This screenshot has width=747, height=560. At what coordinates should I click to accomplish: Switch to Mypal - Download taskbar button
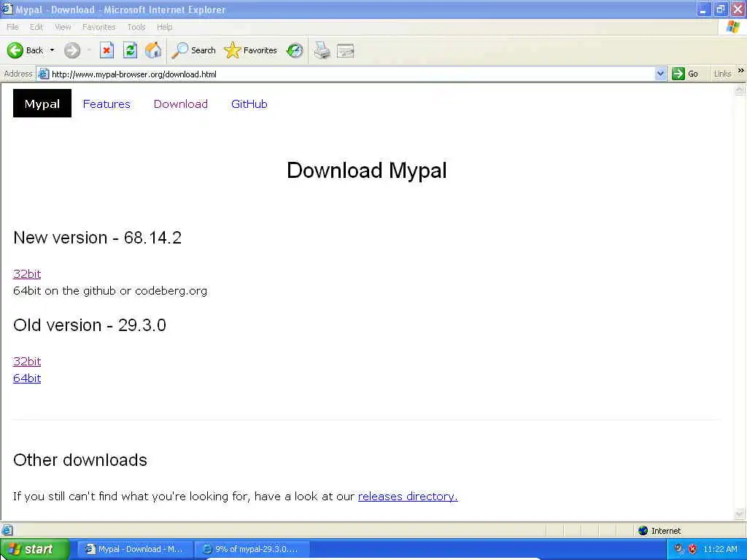[x=134, y=549]
